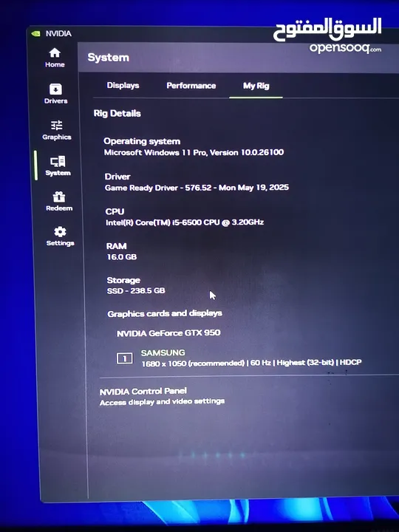Click the NVIDIA logo in the title bar
Viewport: 399px width, 532px height.
tap(35, 33)
